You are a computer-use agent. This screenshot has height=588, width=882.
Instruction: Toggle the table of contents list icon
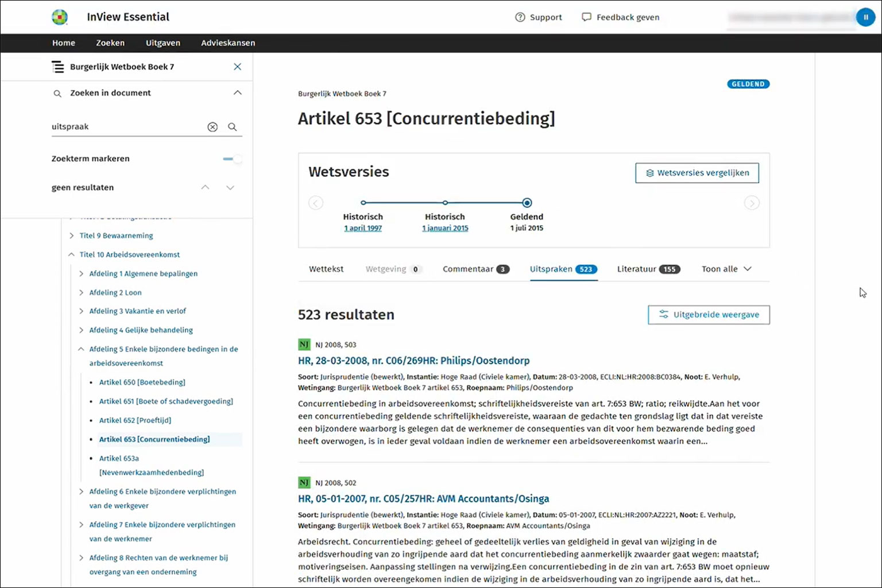[58, 67]
